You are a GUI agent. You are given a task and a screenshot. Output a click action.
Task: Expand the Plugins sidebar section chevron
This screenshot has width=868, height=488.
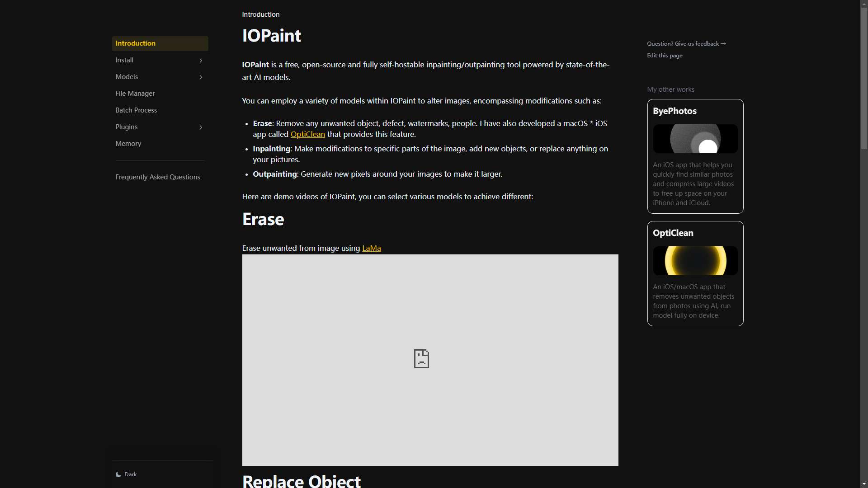pyautogui.click(x=201, y=127)
